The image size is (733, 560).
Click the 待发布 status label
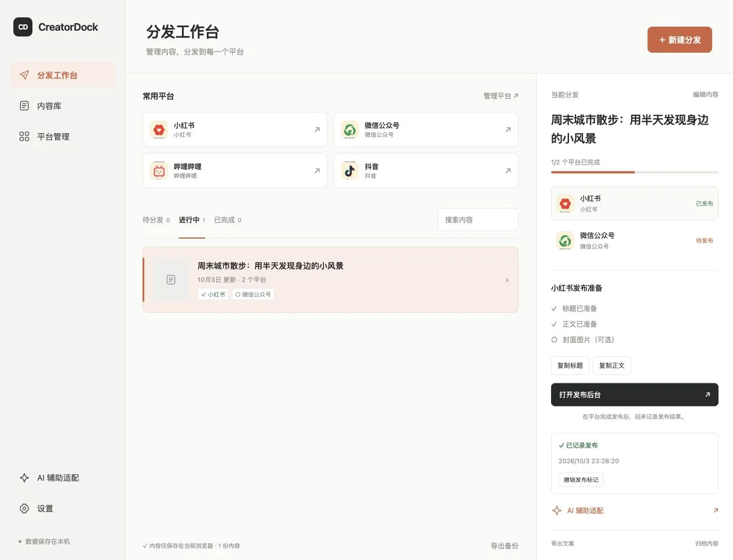click(x=705, y=241)
